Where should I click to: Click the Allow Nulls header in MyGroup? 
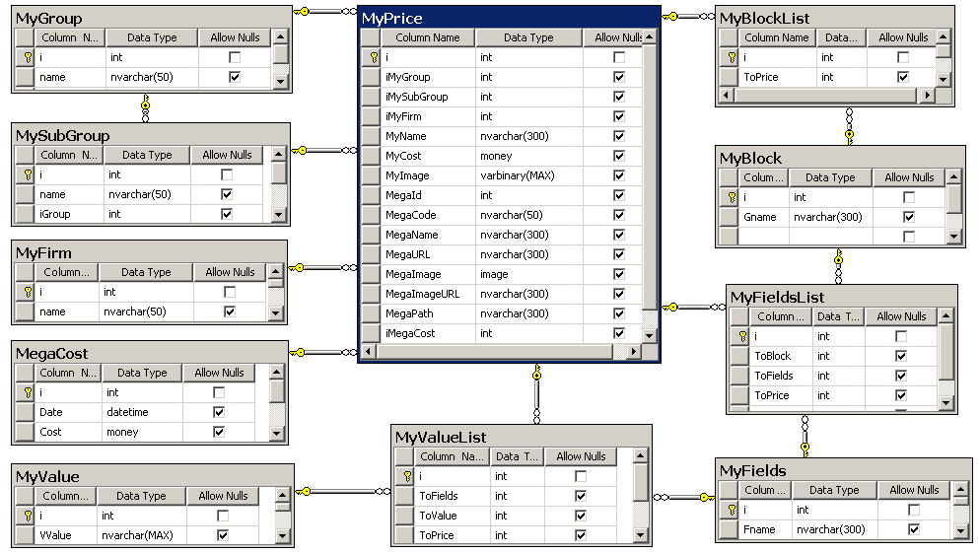coord(235,37)
